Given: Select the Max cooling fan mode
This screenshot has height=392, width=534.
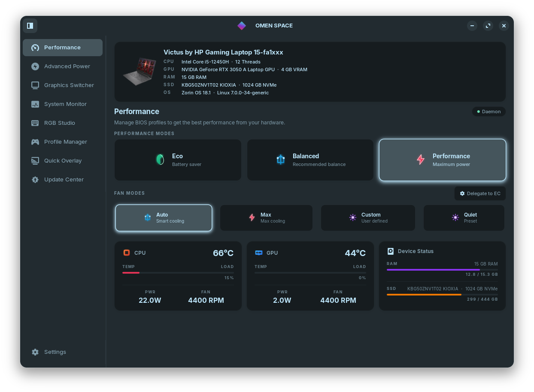Looking at the screenshot, I should coord(266,218).
